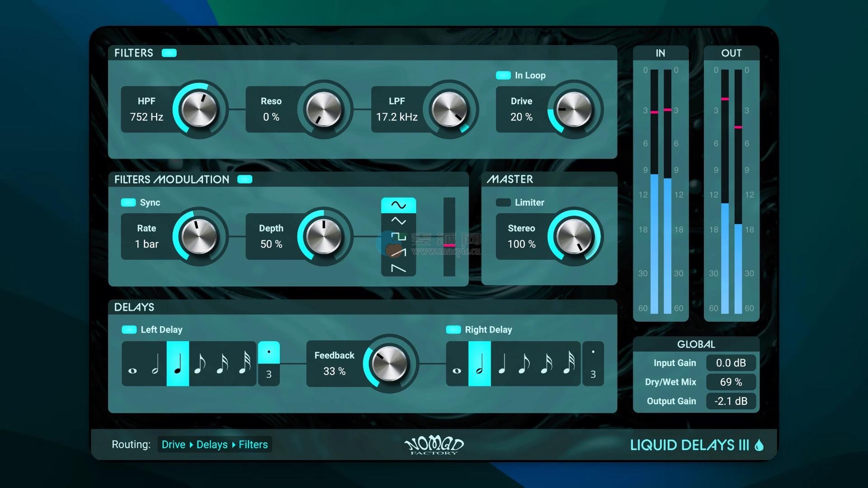Choose quarter note for Right Delay
This screenshot has height=488, width=868.
point(502,364)
